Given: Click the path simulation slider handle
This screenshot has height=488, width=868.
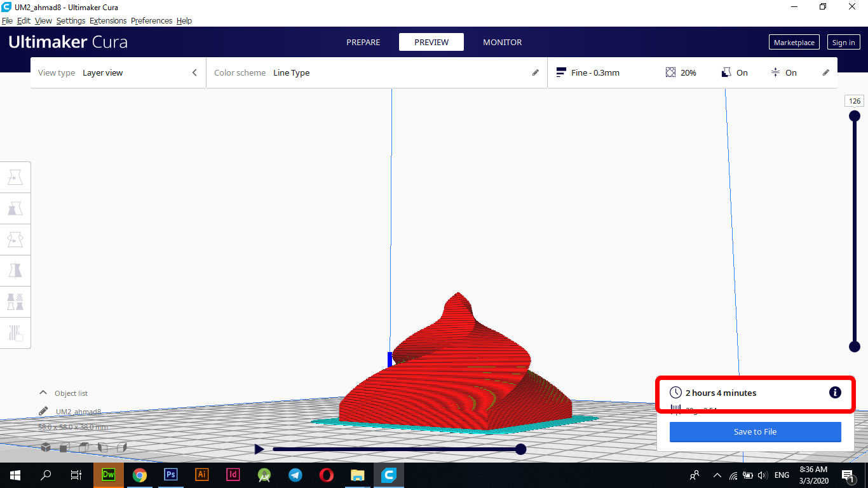Looking at the screenshot, I should click(x=520, y=449).
